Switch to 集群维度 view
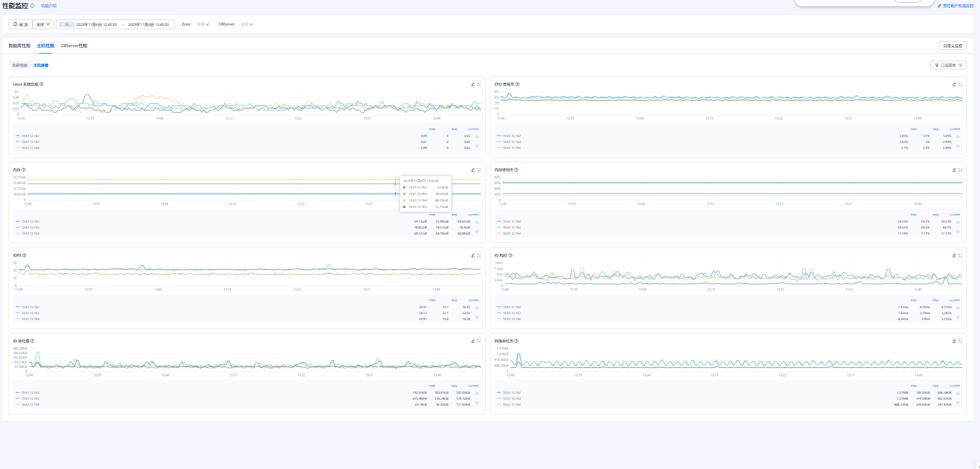 click(20, 66)
